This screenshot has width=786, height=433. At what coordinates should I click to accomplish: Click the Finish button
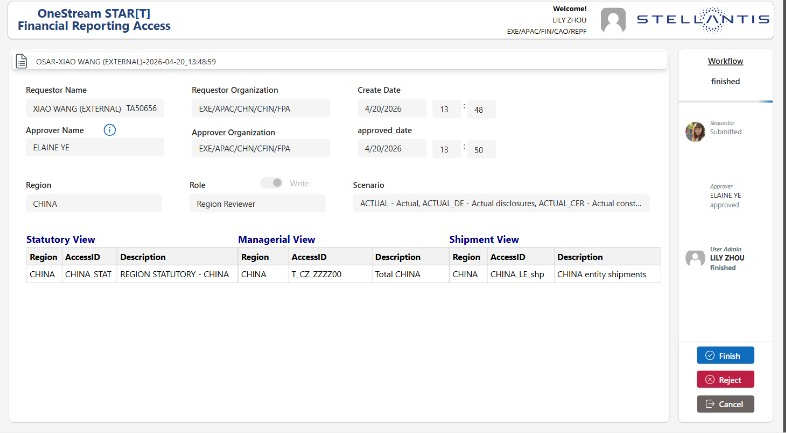coord(725,355)
